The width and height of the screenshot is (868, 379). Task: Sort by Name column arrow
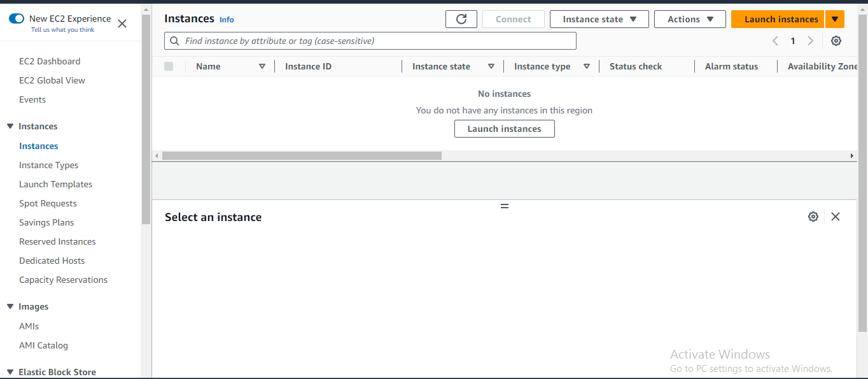point(262,66)
